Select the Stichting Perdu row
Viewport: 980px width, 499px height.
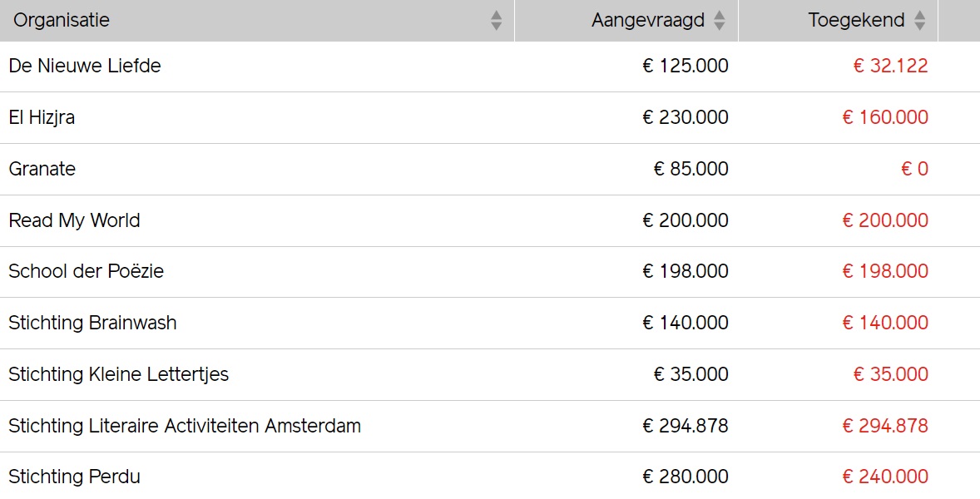click(x=74, y=477)
